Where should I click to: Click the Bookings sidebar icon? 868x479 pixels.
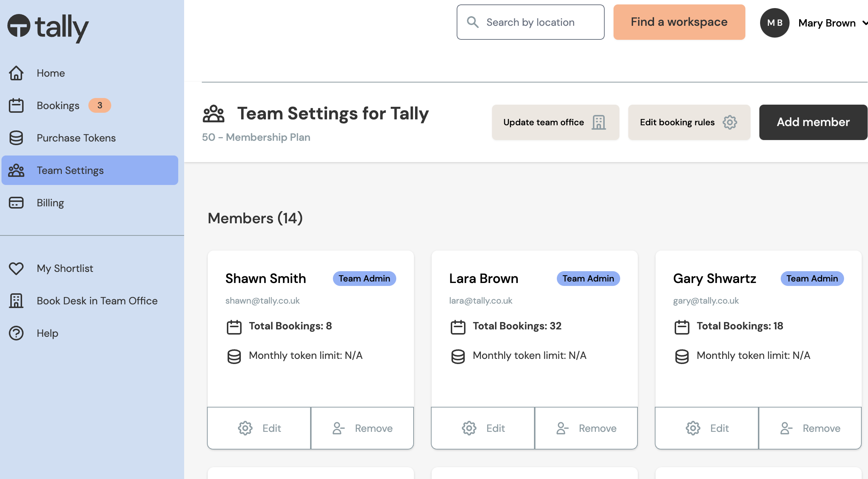(16, 105)
